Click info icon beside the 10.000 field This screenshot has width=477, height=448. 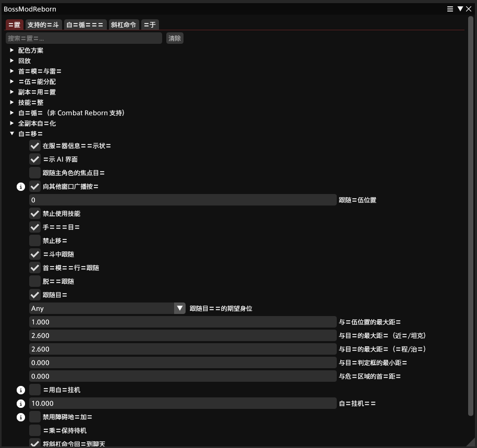(x=21, y=404)
